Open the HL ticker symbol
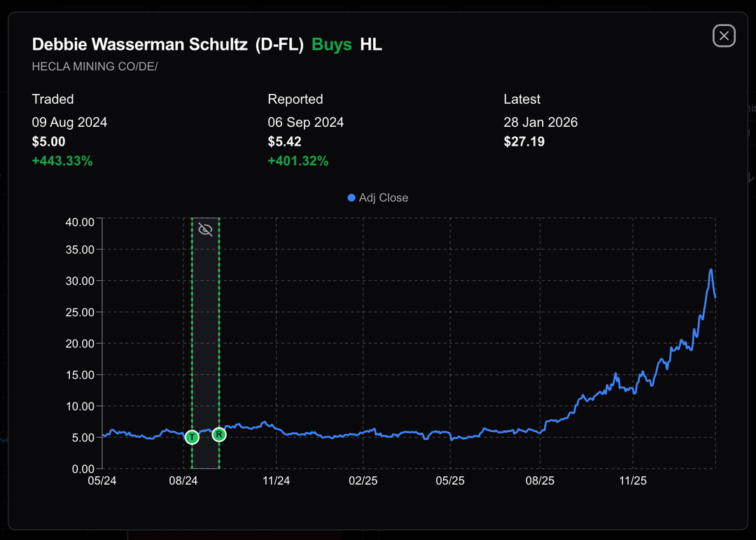 point(371,45)
